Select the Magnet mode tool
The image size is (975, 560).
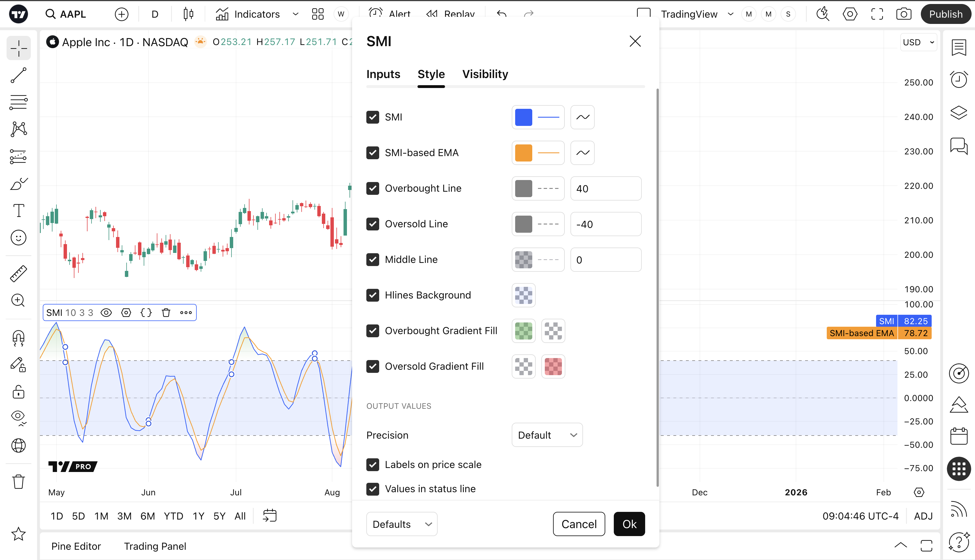pos(18,338)
